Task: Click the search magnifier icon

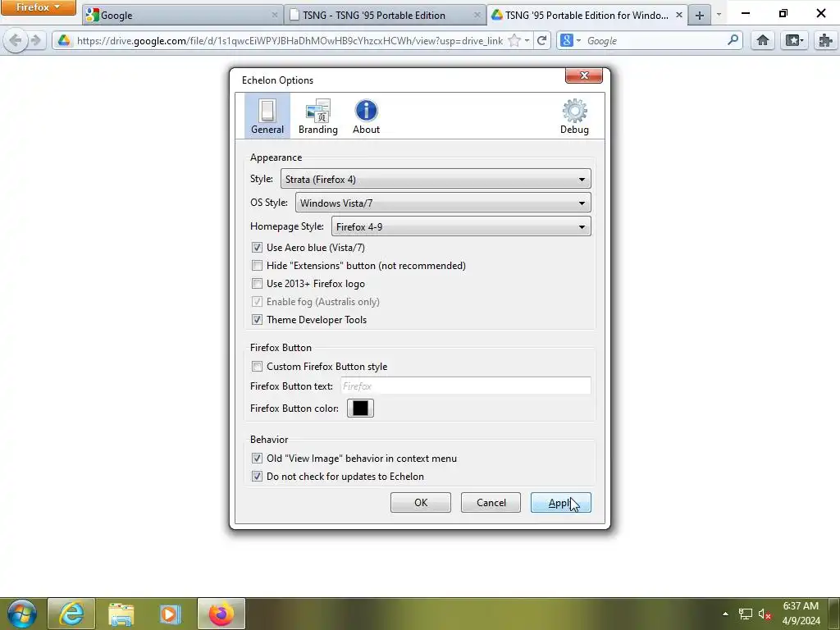Action: (x=733, y=40)
